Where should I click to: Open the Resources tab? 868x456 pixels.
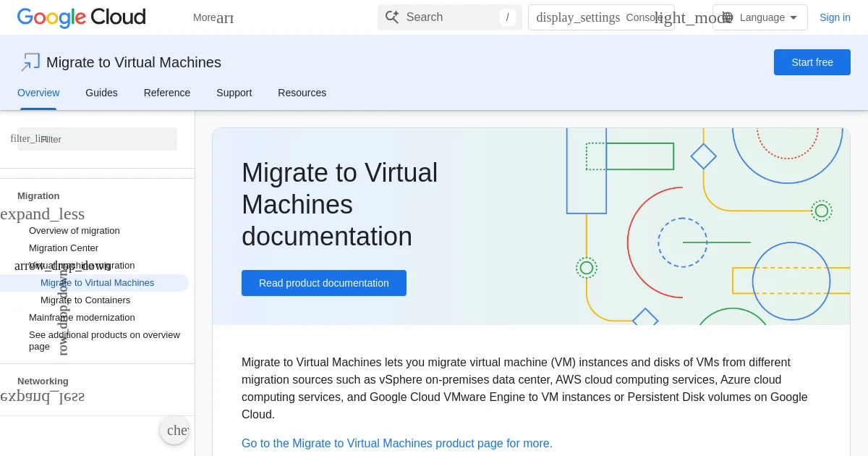coord(302,93)
